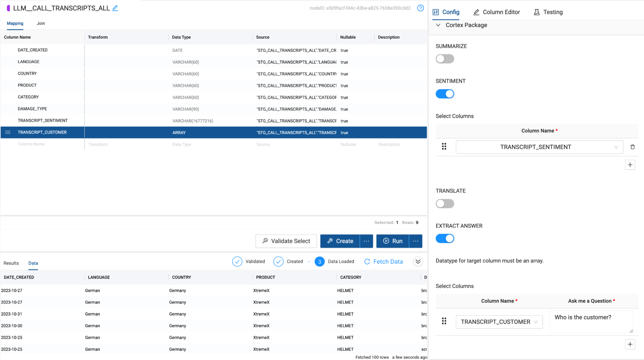Image resolution: width=644 pixels, height=360 pixels.
Task: Open more options next to Create button
Action: [x=366, y=241]
